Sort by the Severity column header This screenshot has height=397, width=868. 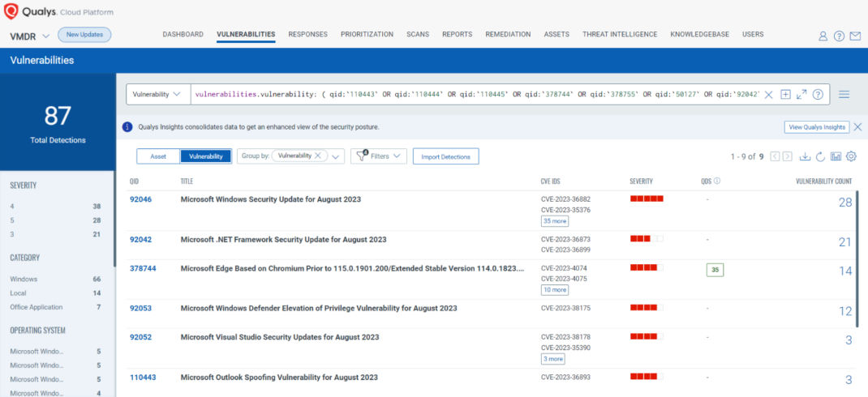(641, 181)
